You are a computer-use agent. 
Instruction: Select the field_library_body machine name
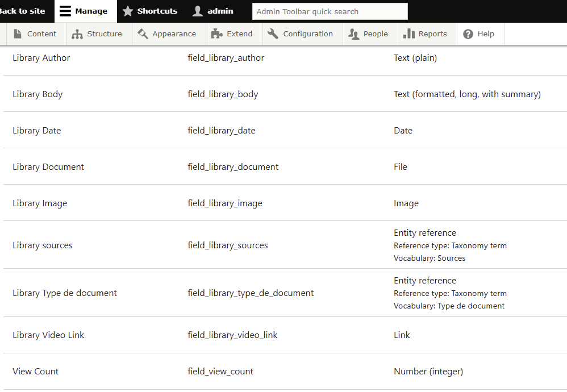point(223,94)
